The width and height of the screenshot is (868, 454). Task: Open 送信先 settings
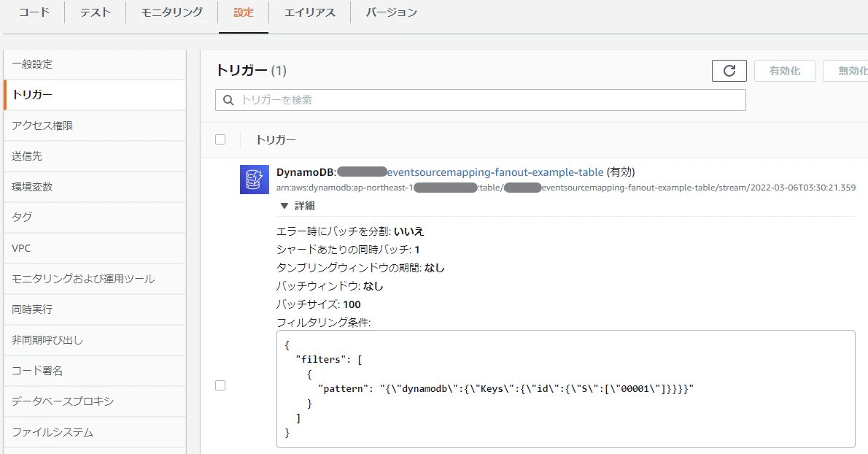(95, 156)
